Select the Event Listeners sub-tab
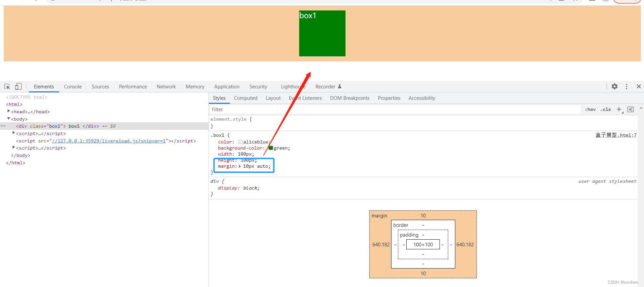 [x=305, y=98]
